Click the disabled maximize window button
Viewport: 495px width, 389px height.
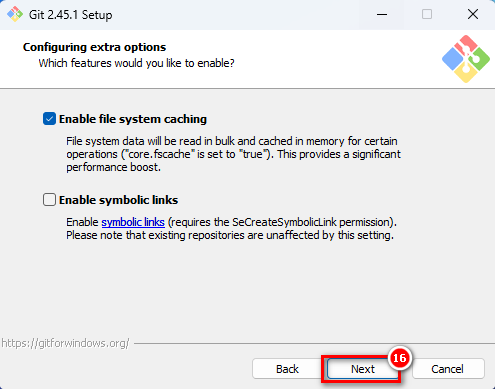point(427,14)
